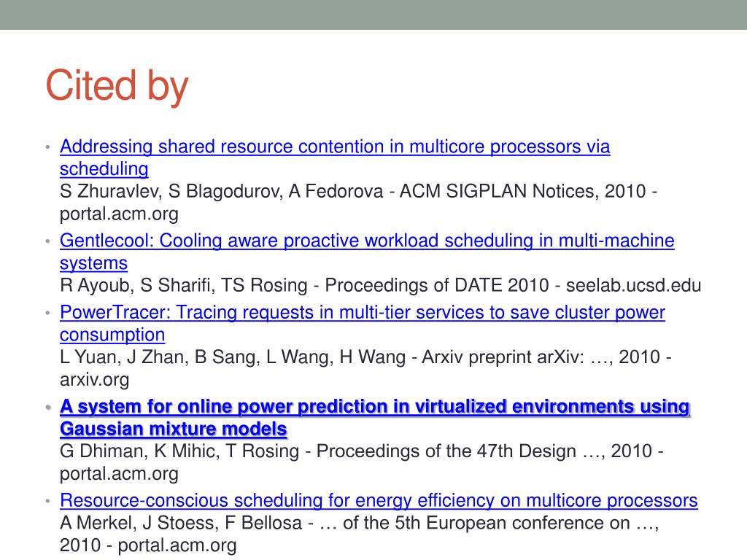The width and height of the screenshot is (747, 560).
Task: Click the 'S Zhuravlev, S Blagodurov, A Fedorova' author line
Action: click(x=358, y=192)
